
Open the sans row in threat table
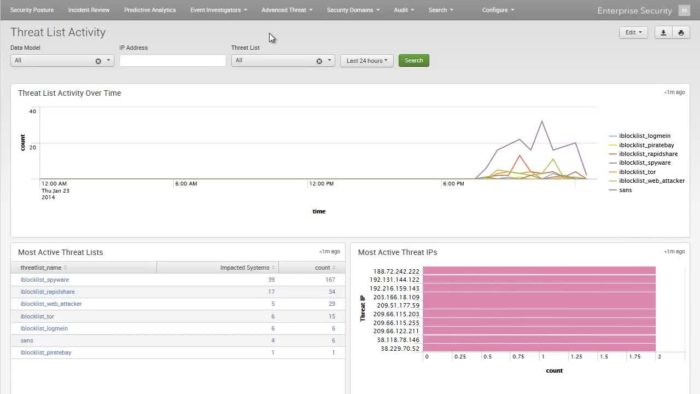coord(178,340)
